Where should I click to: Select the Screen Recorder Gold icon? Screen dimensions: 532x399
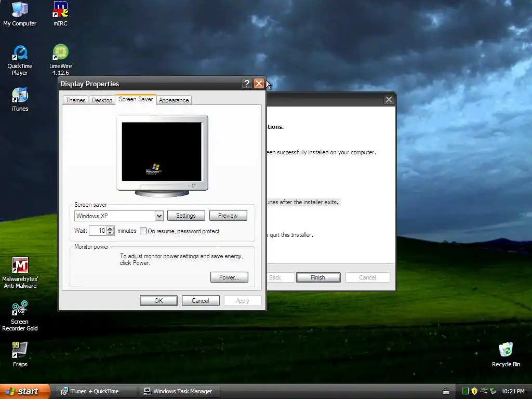[20, 316]
